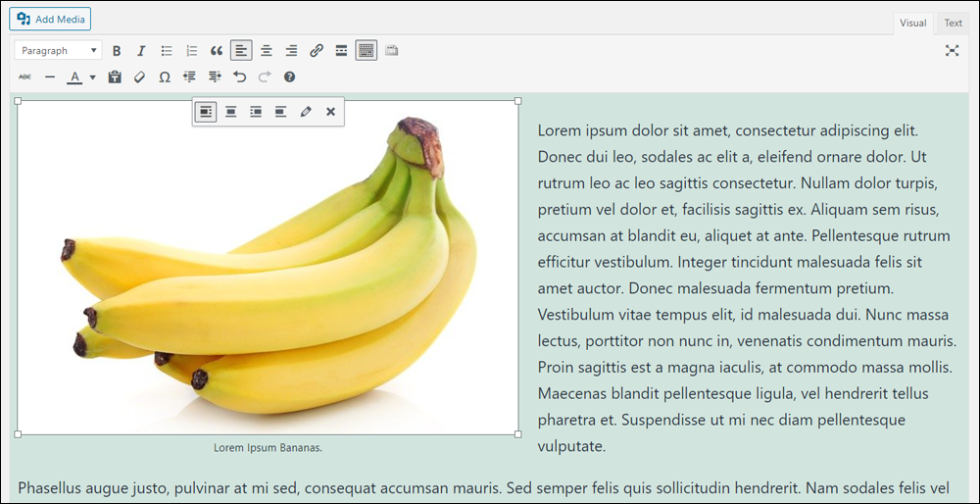Viewport: 980px width, 504px height.
Task: Clear formatting with the eraser icon
Action: pyautogui.click(x=139, y=76)
